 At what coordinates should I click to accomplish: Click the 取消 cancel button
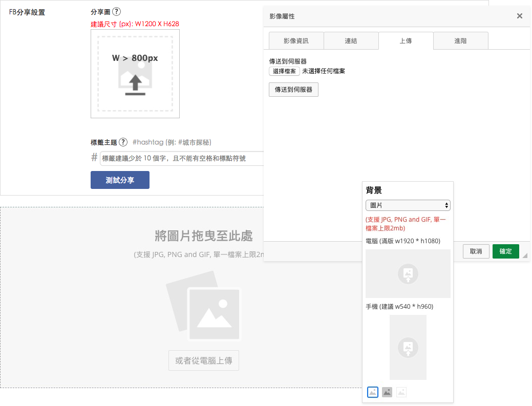click(x=476, y=251)
